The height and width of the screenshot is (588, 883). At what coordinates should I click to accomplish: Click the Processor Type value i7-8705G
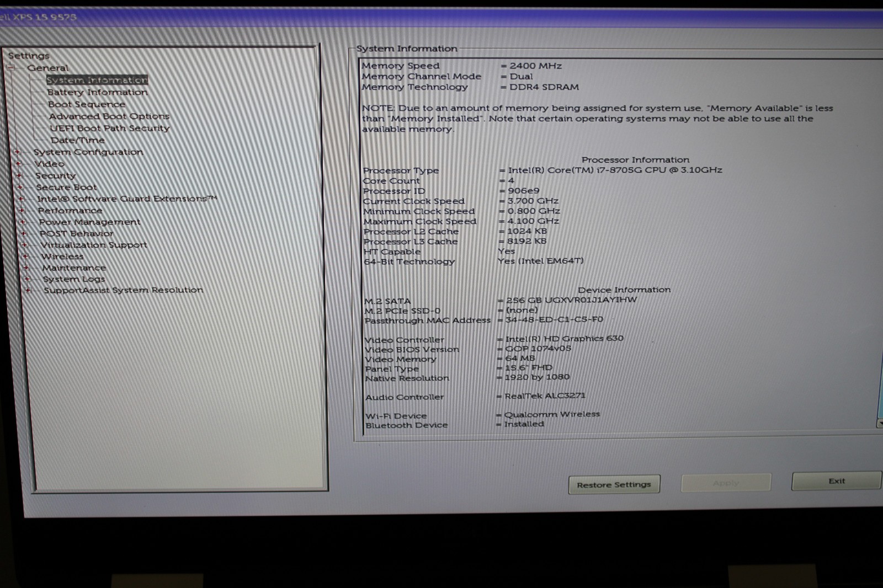click(615, 170)
